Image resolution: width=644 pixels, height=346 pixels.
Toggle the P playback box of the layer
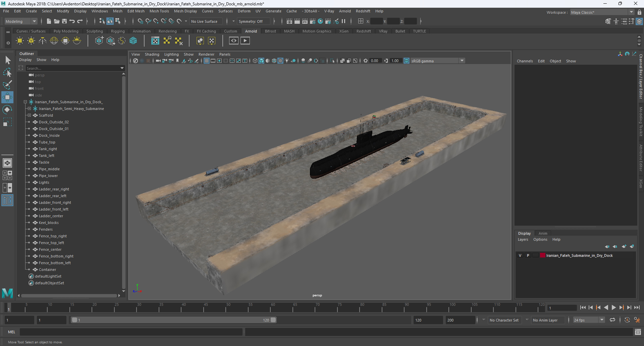pos(528,255)
